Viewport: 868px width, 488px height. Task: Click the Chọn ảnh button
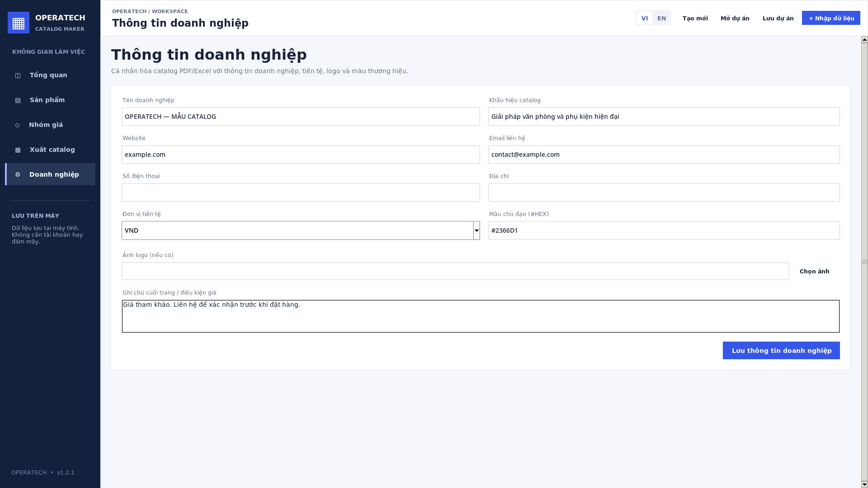pos(814,271)
